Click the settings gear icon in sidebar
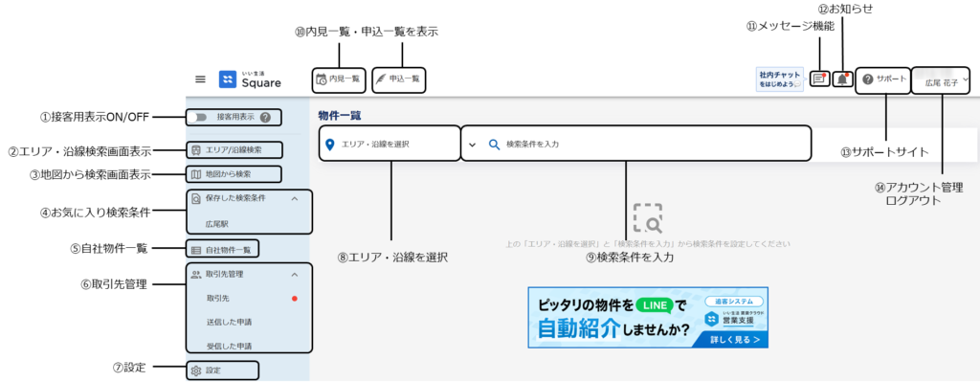The height and width of the screenshot is (382, 980). click(195, 371)
